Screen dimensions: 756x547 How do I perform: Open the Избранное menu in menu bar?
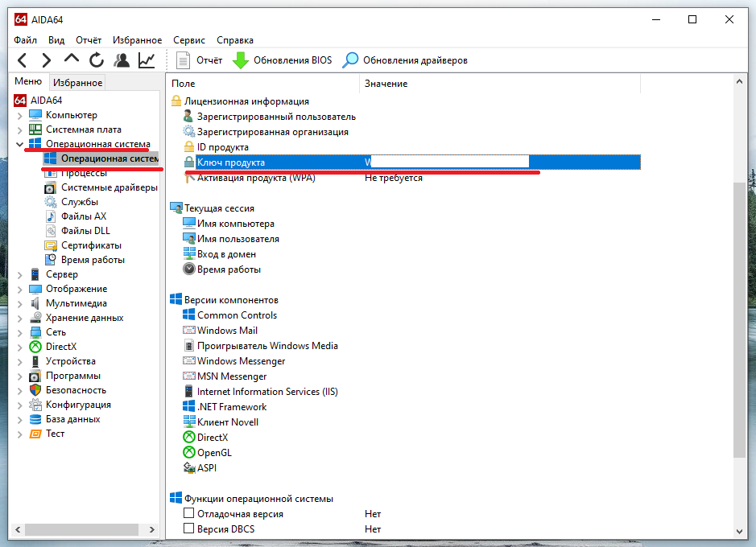click(x=138, y=40)
